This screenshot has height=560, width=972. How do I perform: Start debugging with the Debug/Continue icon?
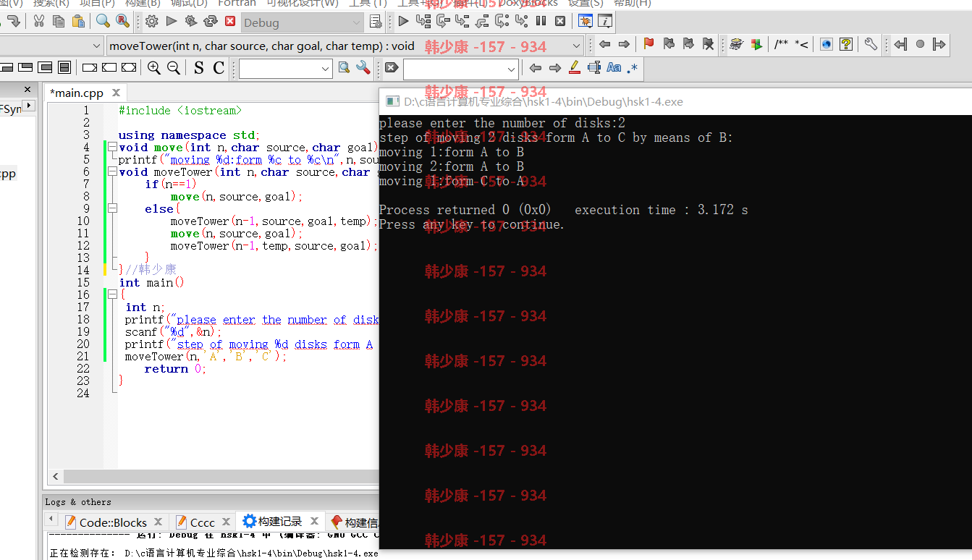pyautogui.click(x=404, y=21)
